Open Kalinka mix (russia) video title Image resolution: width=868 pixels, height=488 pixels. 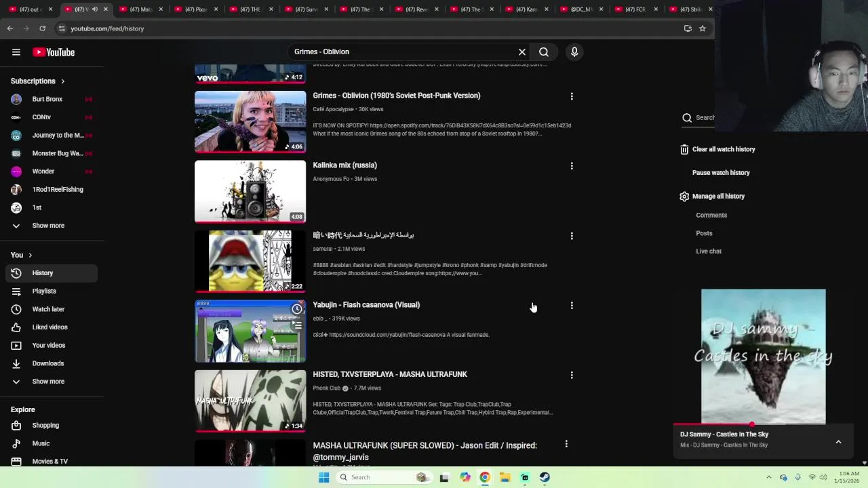point(344,165)
